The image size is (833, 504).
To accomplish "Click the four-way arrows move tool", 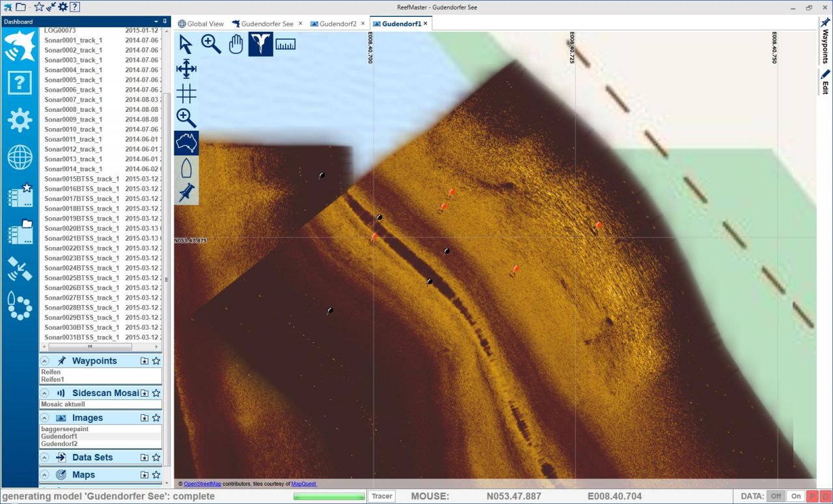I will [x=186, y=69].
